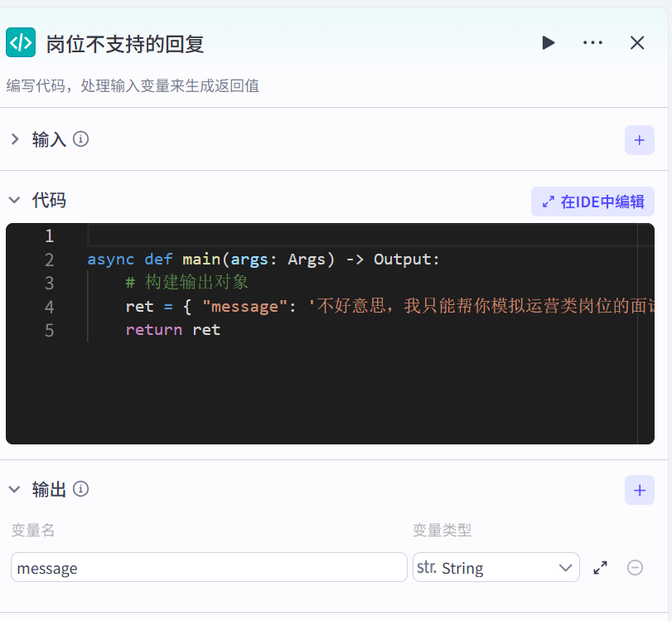Click the 在IDE中编辑 button
The image size is (672, 621).
pos(592,201)
